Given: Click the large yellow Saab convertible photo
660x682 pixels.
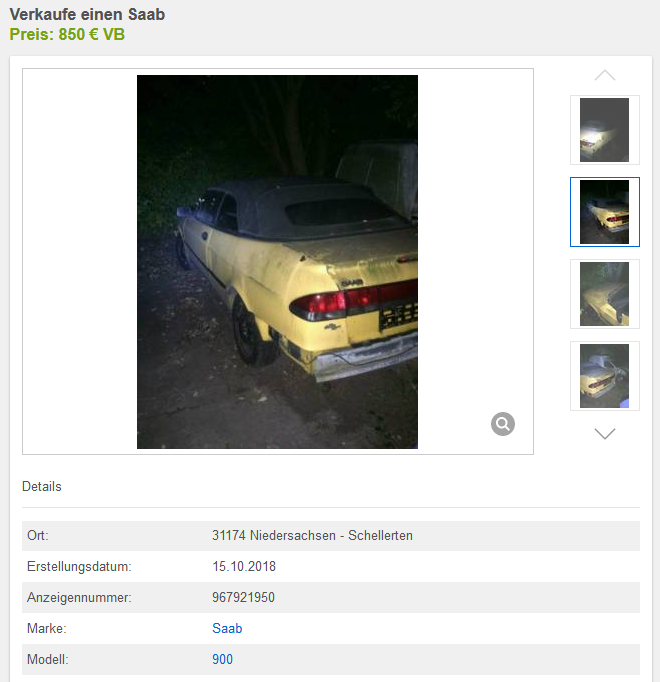Looking at the screenshot, I should click(x=278, y=262).
